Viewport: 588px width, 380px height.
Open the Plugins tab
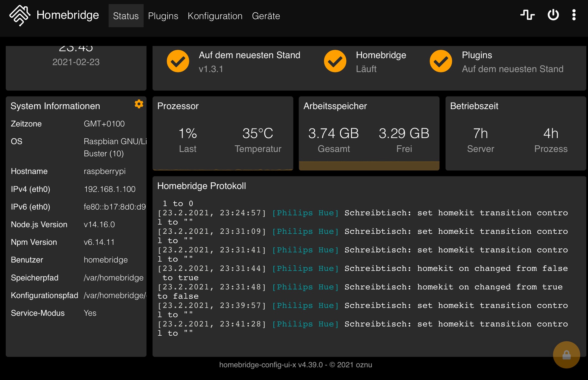[163, 16]
